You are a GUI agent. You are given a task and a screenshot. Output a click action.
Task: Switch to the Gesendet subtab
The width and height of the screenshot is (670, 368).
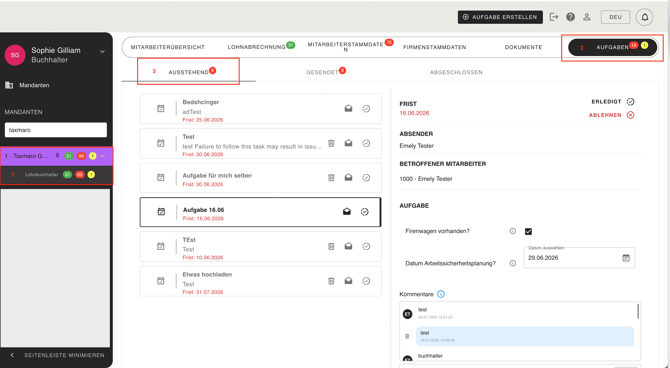coord(323,72)
